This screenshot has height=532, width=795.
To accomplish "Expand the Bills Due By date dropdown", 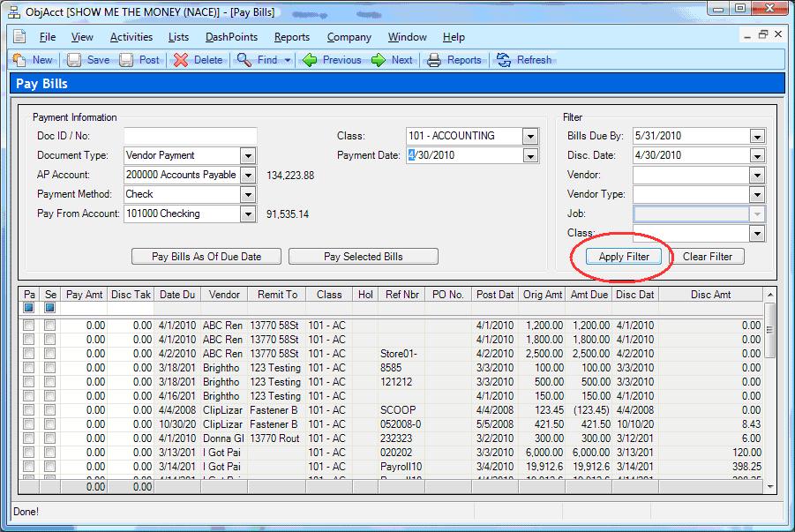I will [756, 136].
